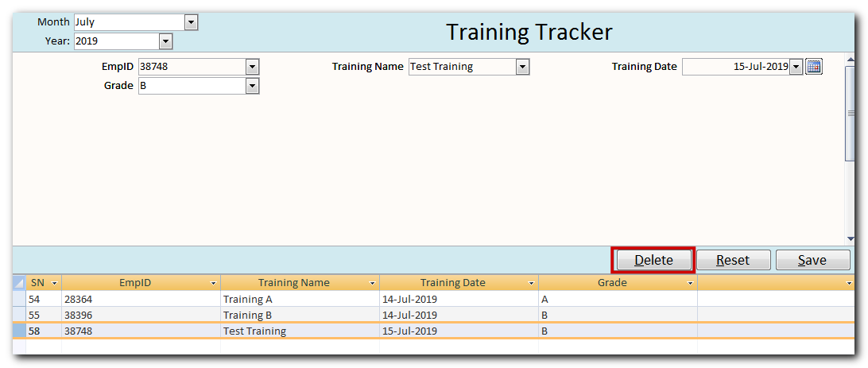This screenshot has height=368, width=868.
Task: Open the Year dropdown arrow
Action: [165, 41]
